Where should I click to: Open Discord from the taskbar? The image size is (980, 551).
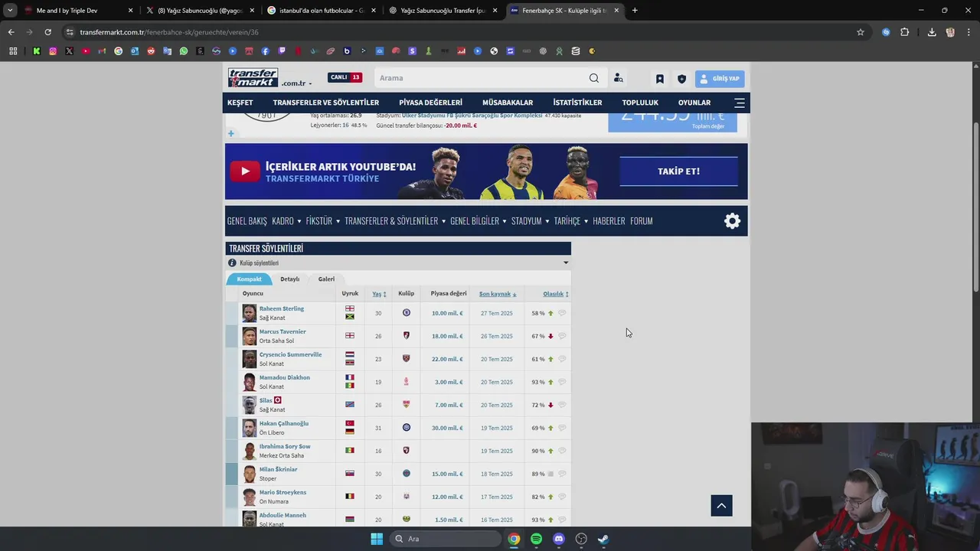pos(559,539)
